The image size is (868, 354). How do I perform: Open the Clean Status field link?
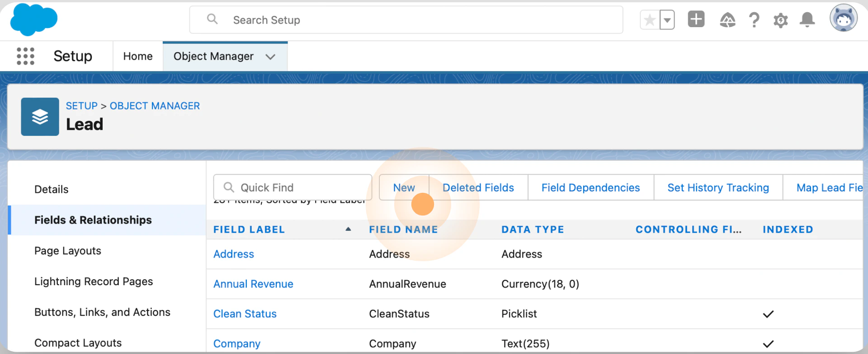click(245, 314)
